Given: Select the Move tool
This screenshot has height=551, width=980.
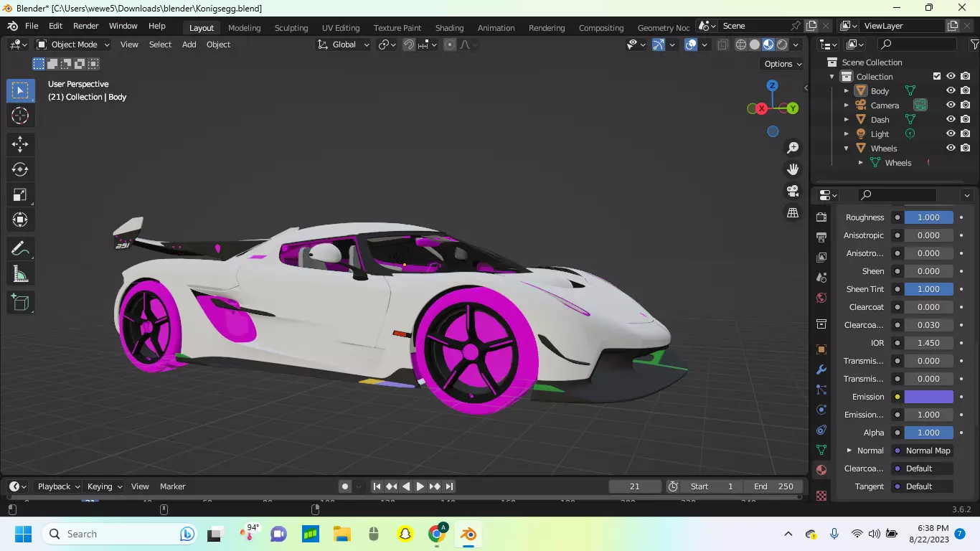Looking at the screenshot, I should [x=20, y=144].
